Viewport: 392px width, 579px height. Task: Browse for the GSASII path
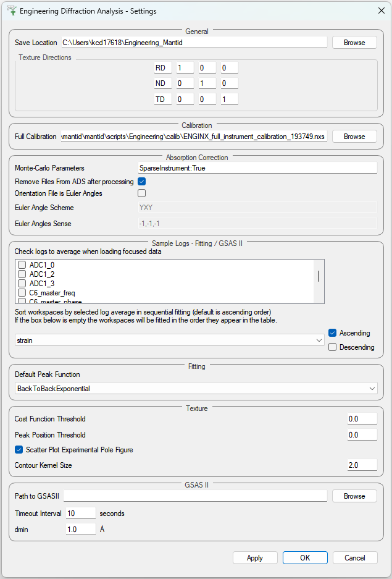pos(354,496)
